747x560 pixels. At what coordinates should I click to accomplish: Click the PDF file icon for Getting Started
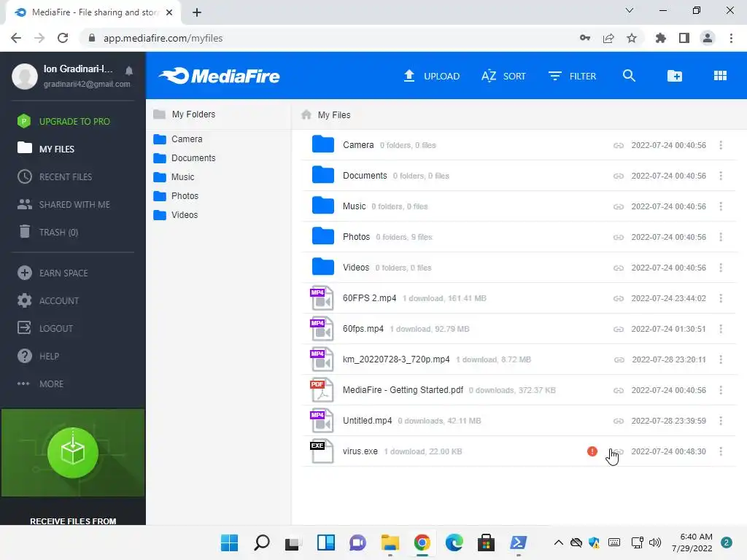tap(322, 390)
